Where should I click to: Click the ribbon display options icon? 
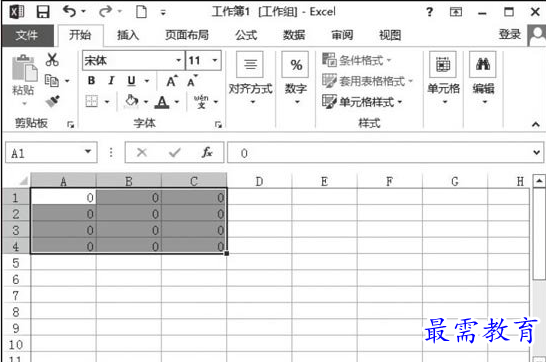point(456,12)
